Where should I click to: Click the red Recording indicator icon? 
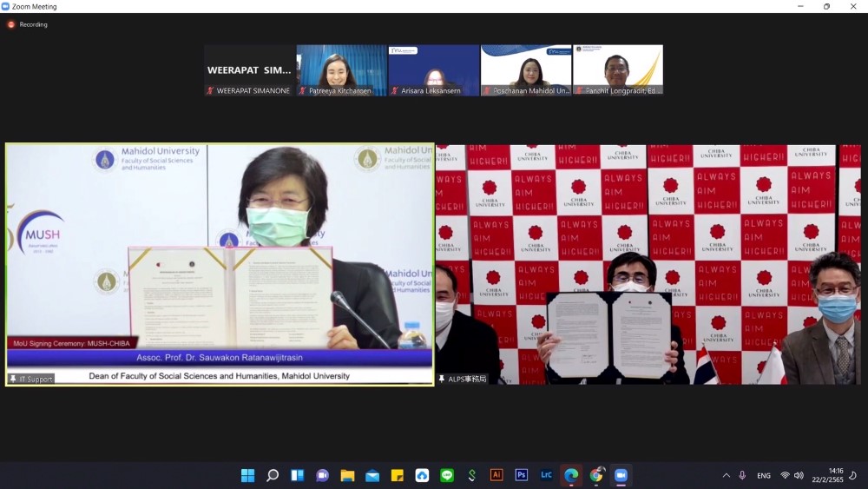(x=11, y=24)
